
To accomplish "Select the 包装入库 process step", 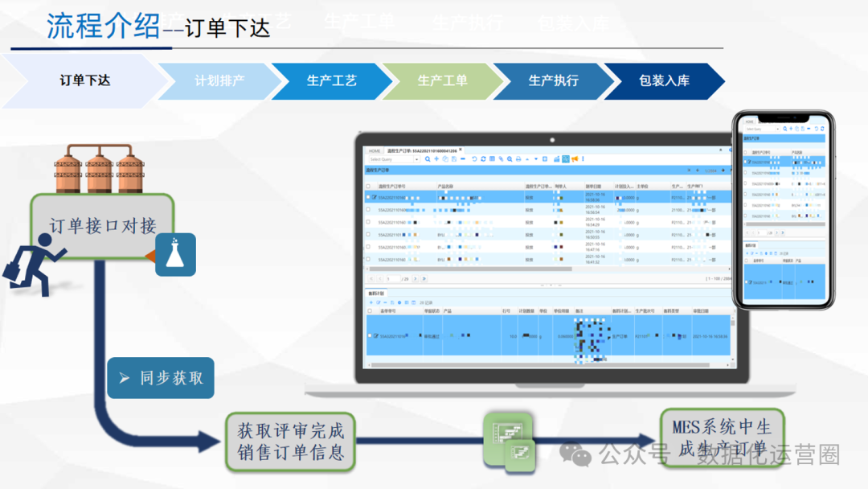I will click(664, 81).
